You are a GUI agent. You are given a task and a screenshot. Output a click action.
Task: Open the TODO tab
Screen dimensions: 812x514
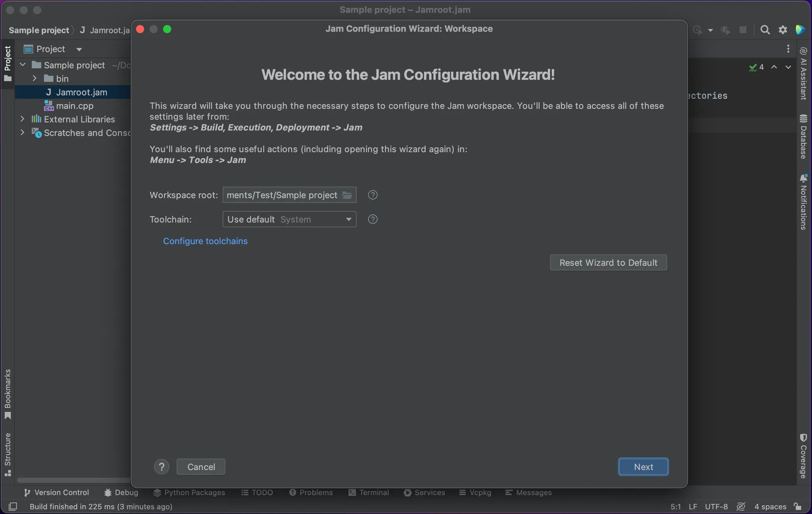click(x=257, y=493)
